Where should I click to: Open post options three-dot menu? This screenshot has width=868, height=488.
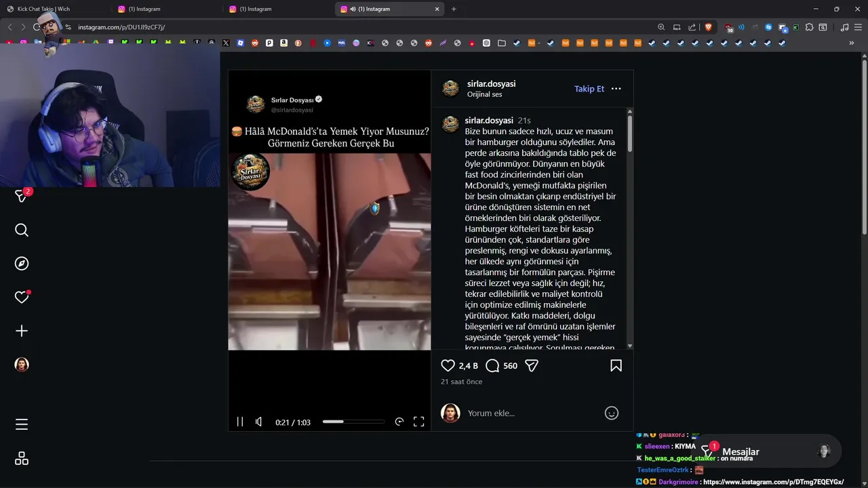[616, 89]
